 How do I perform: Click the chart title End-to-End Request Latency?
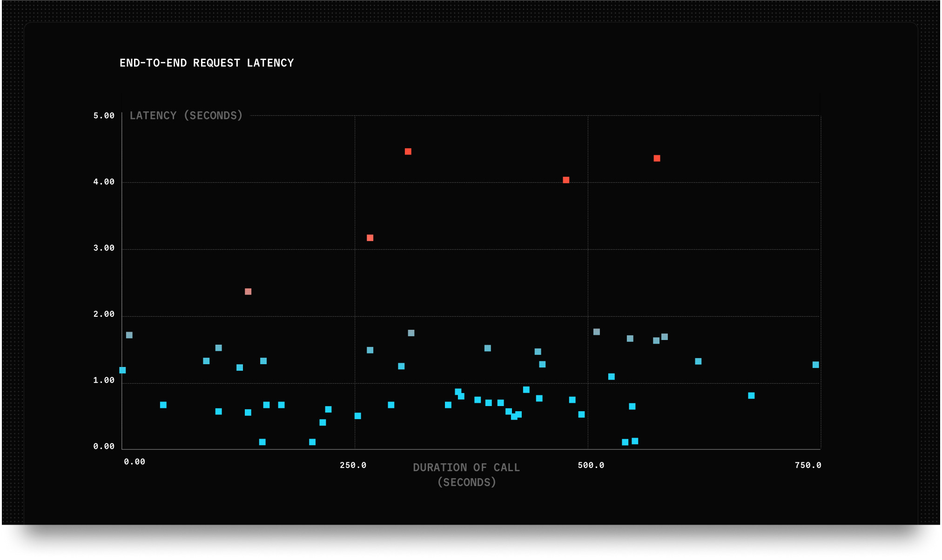click(207, 63)
